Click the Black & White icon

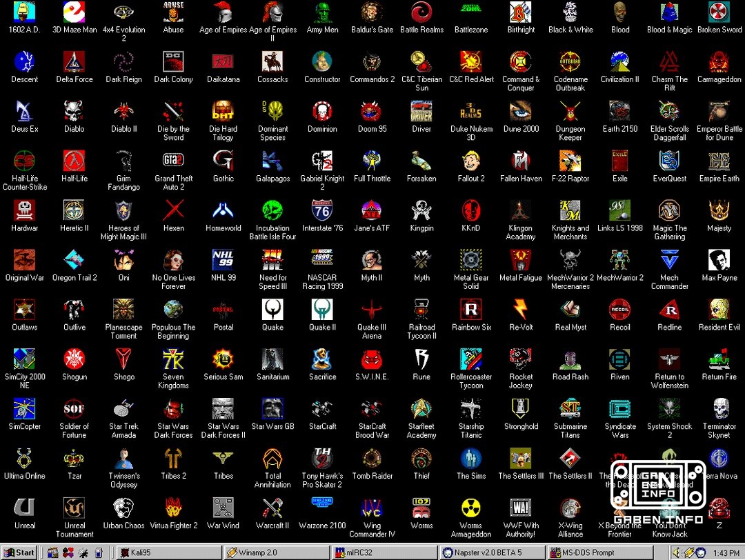(x=570, y=12)
